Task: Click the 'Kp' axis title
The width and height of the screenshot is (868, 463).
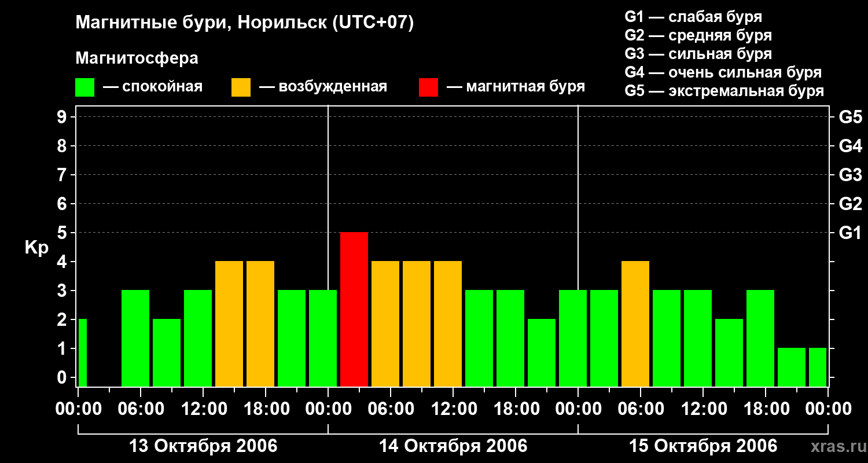Action: tap(36, 248)
